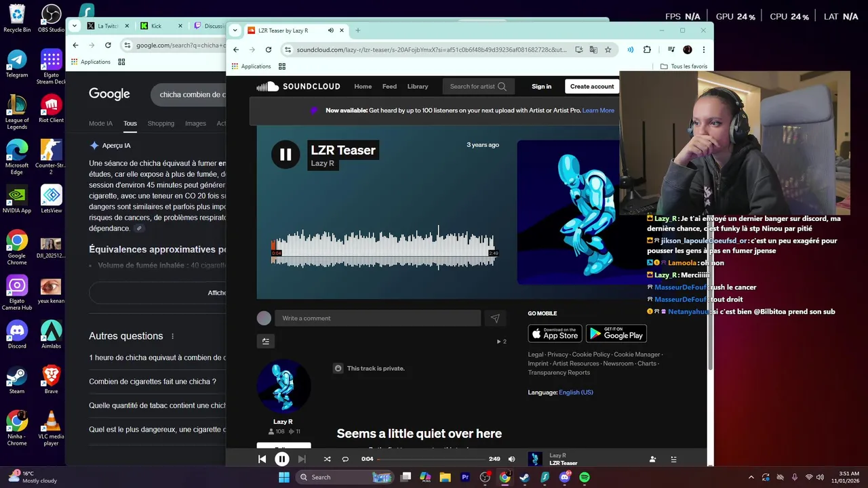
Task: Select the Mode IA tab in Google results
Action: 100,123
